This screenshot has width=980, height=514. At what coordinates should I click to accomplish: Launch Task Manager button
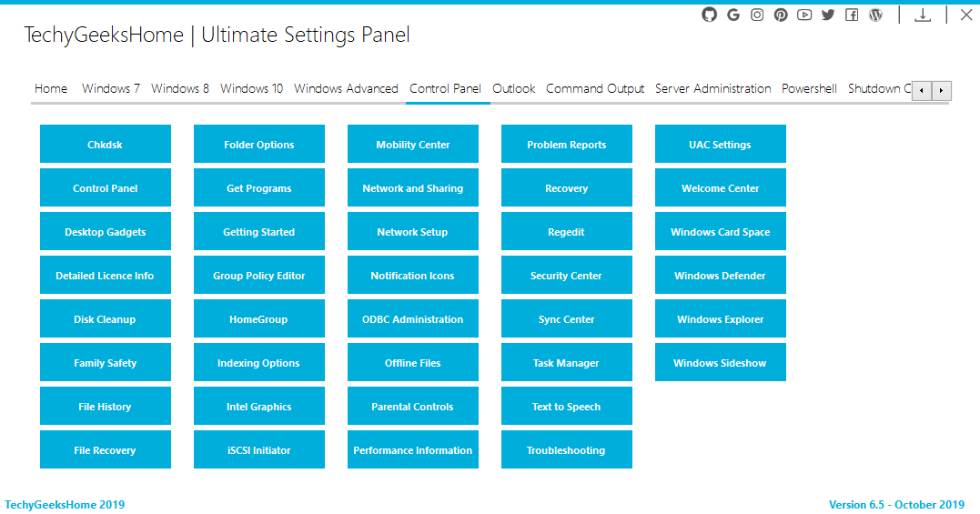click(x=566, y=363)
